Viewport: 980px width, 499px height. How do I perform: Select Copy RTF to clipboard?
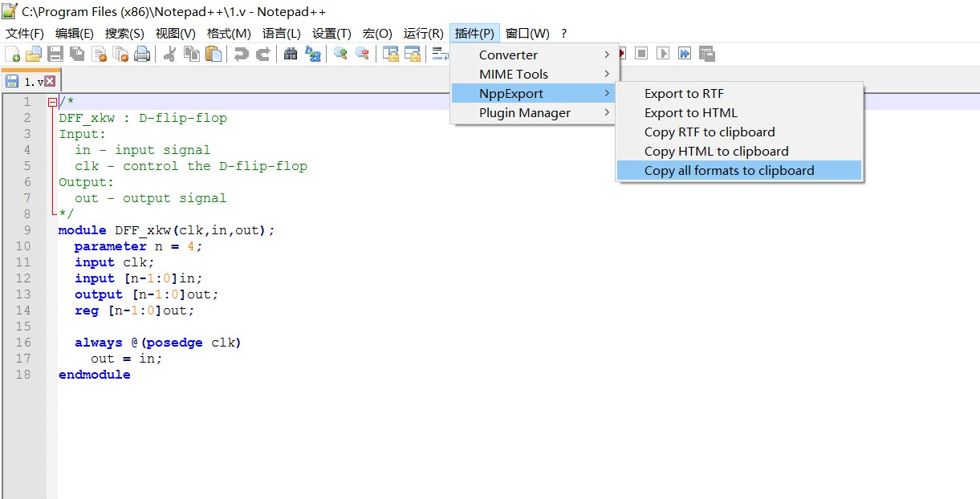pyautogui.click(x=739, y=132)
